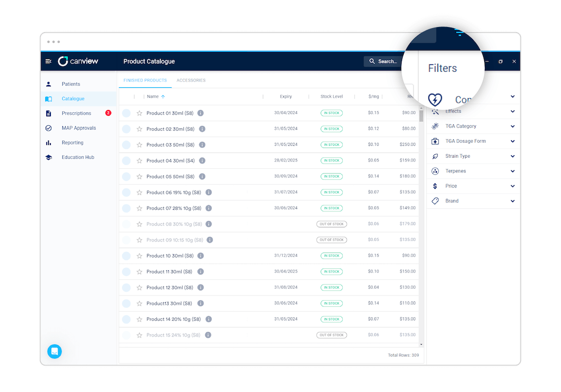Open info icon for Product 03 50ml
The width and height of the screenshot is (561, 392).
click(202, 145)
